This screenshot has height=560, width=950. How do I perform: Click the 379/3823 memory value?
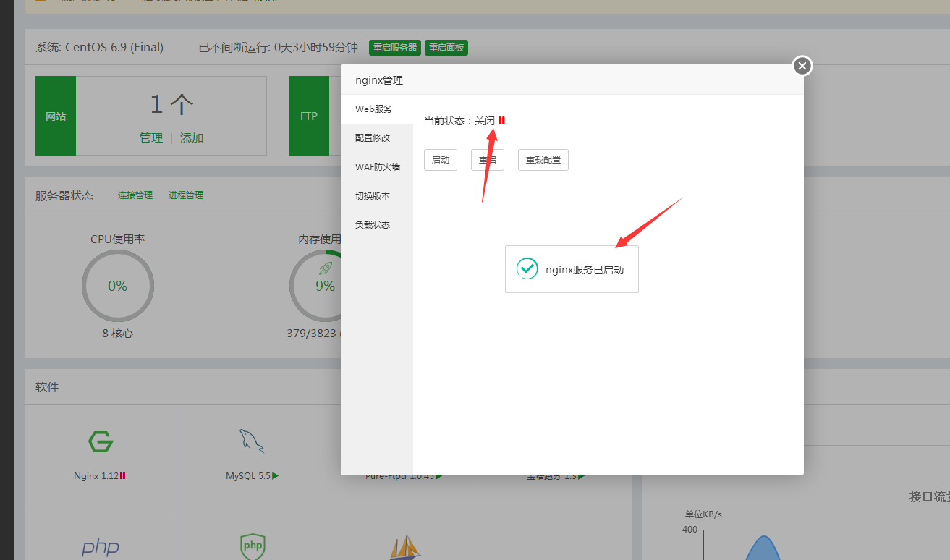tap(311, 334)
